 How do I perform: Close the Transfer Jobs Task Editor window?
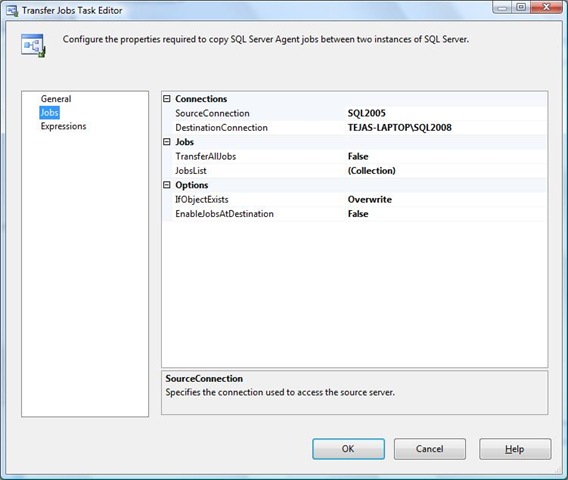[547, 7]
